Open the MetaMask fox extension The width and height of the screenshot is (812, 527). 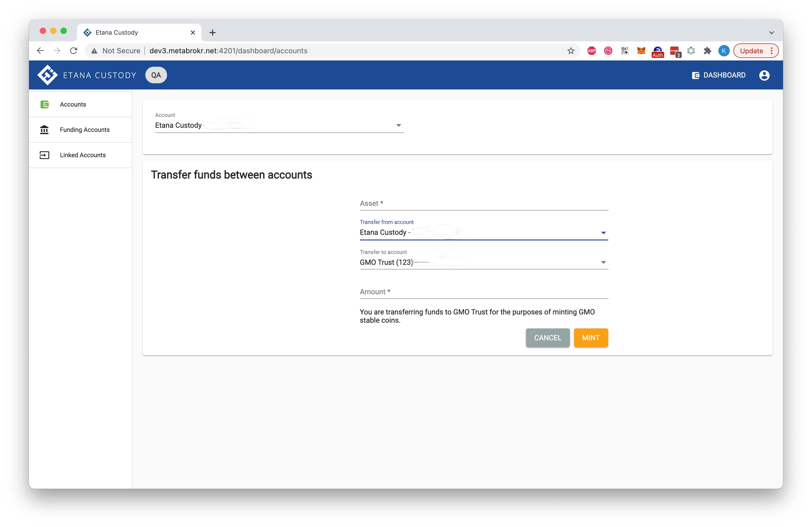coord(641,51)
